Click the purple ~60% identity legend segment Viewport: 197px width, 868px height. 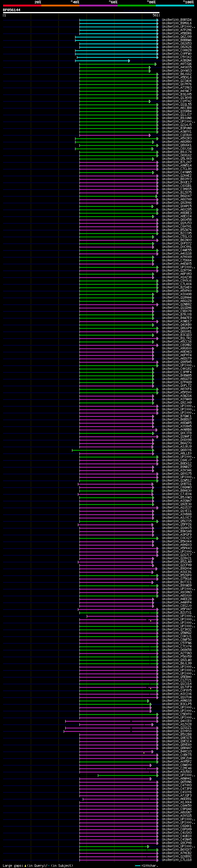[99, 6]
